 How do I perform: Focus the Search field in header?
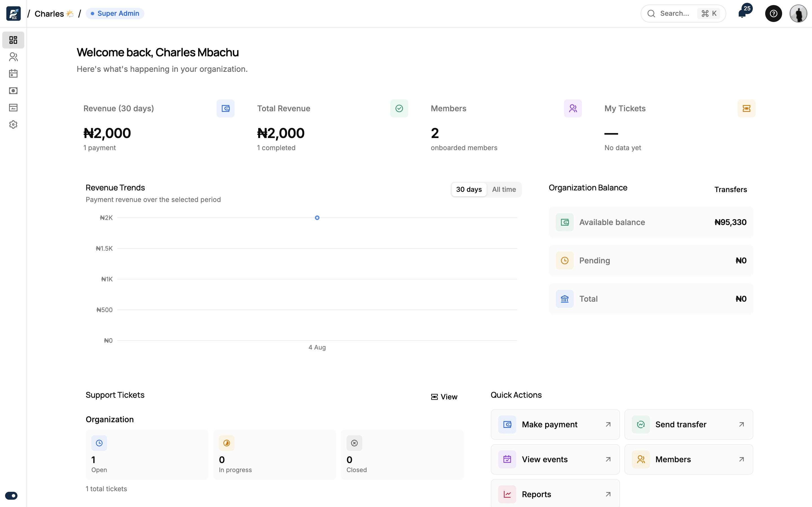click(x=683, y=14)
